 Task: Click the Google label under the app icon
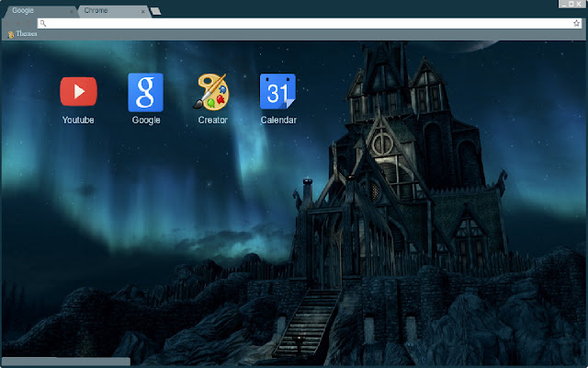tap(146, 121)
